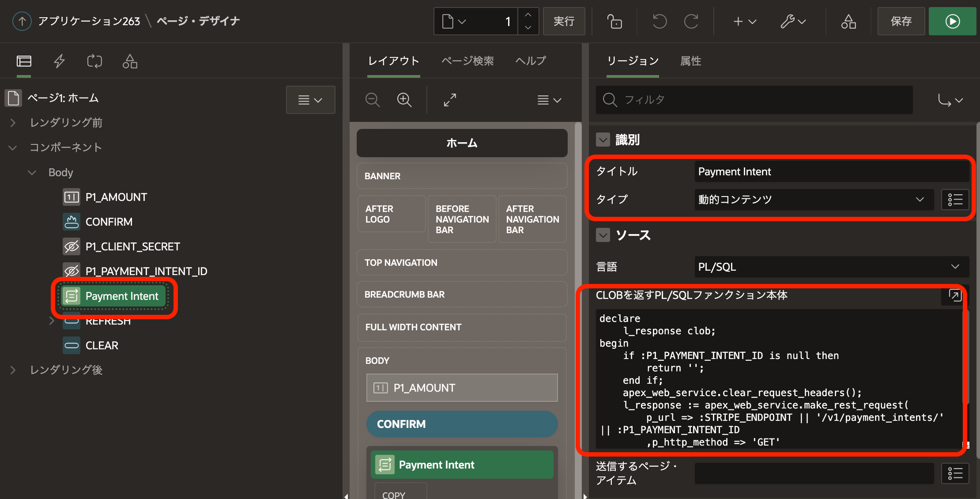This screenshot has width=980, height=499.
Task: Collapse the 識別 section
Action: click(603, 140)
